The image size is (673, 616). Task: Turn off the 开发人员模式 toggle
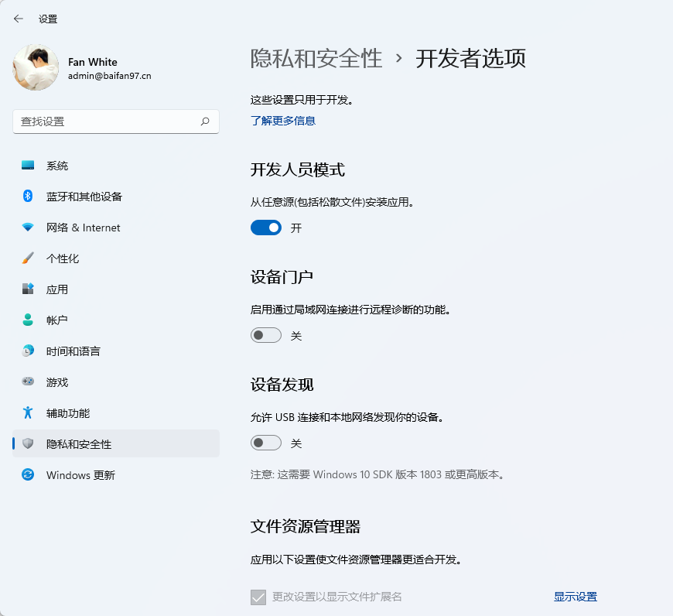click(x=265, y=228)
